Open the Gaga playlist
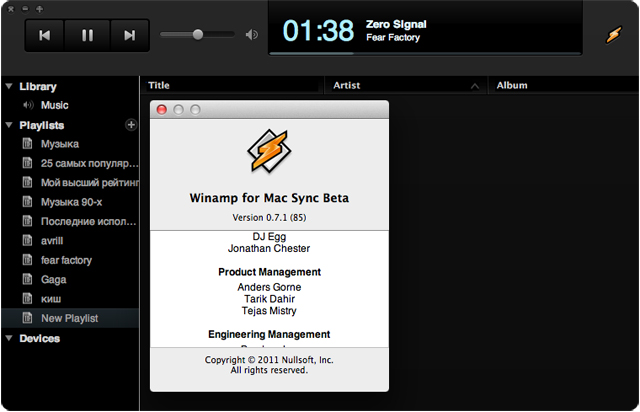Image resolution: width=640 pixels, height=412 pixels. [54, 280]
